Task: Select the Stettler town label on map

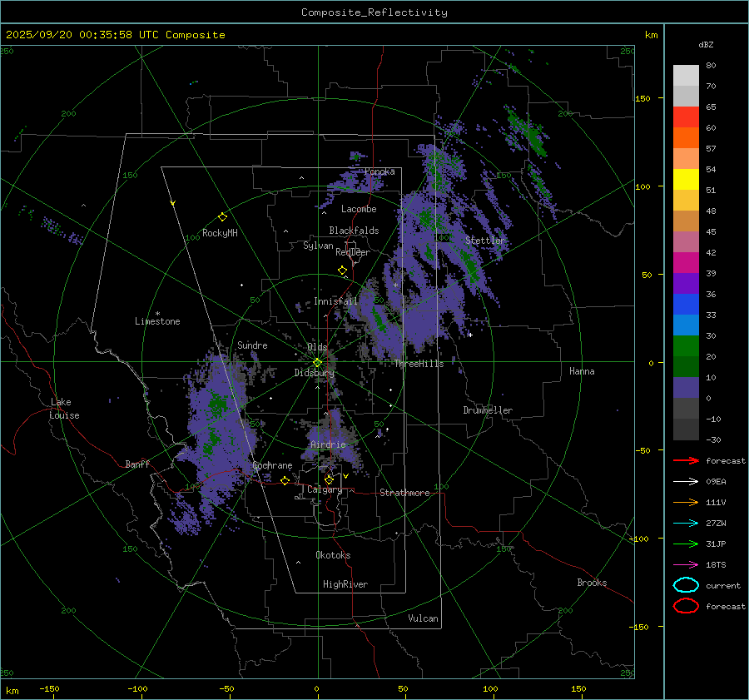Action: click(x=484, y=241)
